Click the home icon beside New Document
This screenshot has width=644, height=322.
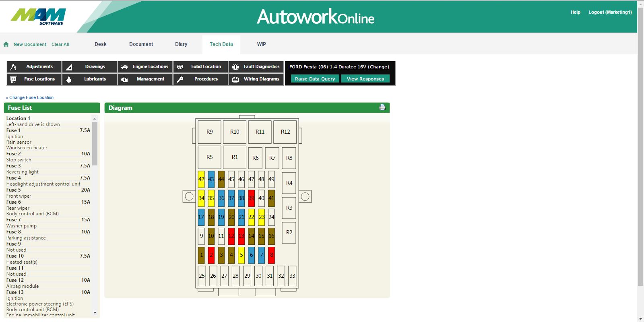[6, 44]
